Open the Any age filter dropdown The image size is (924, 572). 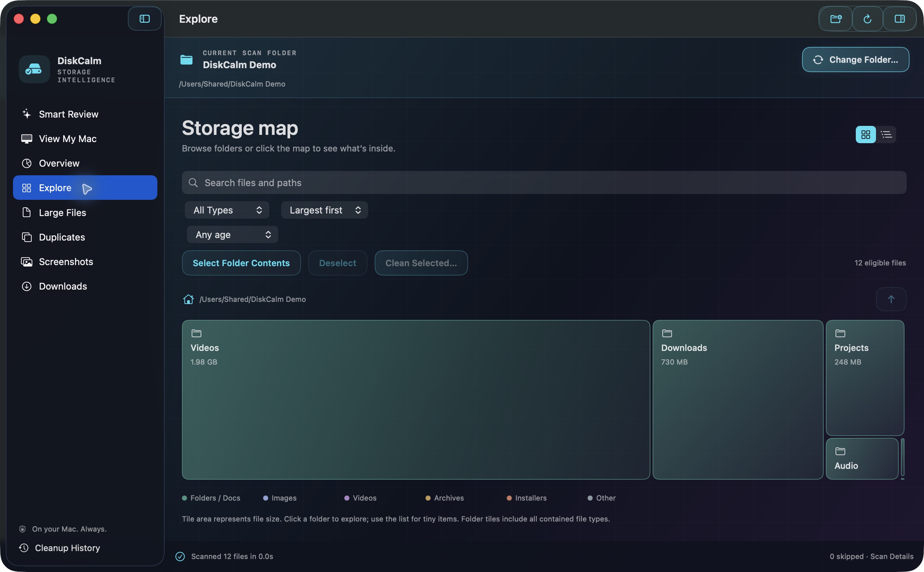click(232, 234)
